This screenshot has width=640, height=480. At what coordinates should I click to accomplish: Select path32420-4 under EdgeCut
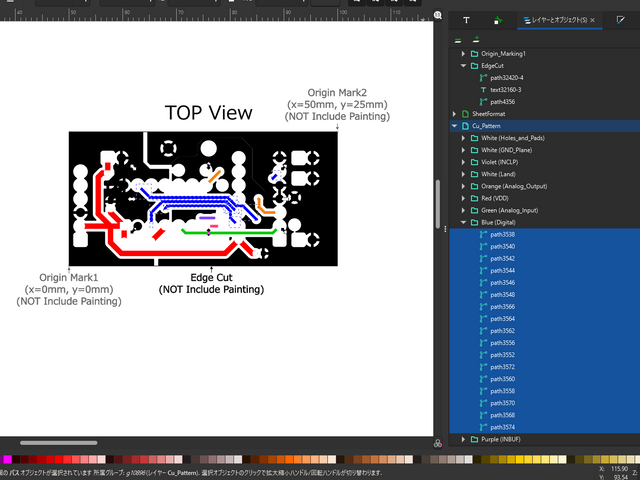pyautogui.click(x=509, y=77)
